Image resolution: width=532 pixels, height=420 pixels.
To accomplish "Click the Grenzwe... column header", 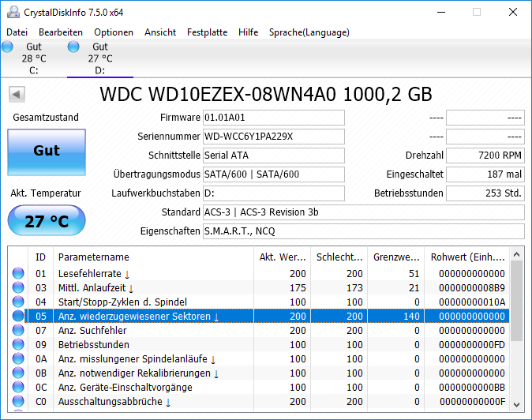I will [396, 257].
